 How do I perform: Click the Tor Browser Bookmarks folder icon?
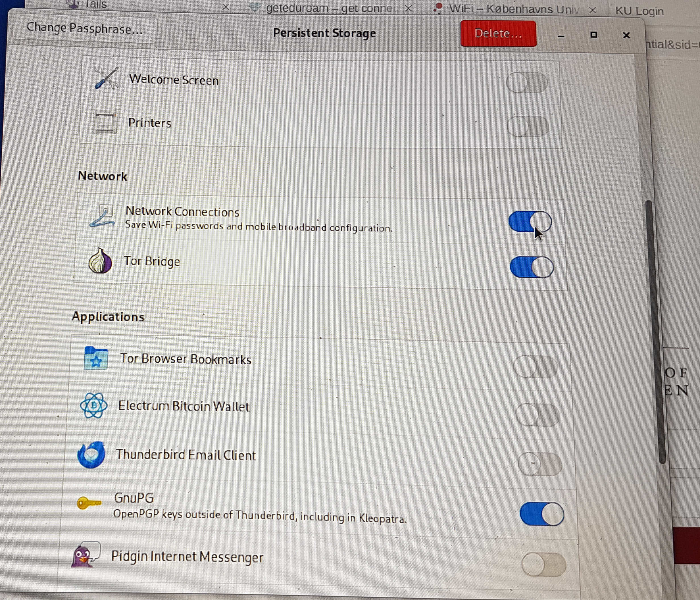coord(96,358)
